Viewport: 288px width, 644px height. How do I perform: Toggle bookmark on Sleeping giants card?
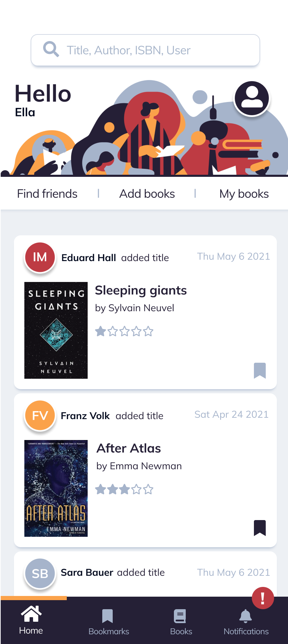260,370
